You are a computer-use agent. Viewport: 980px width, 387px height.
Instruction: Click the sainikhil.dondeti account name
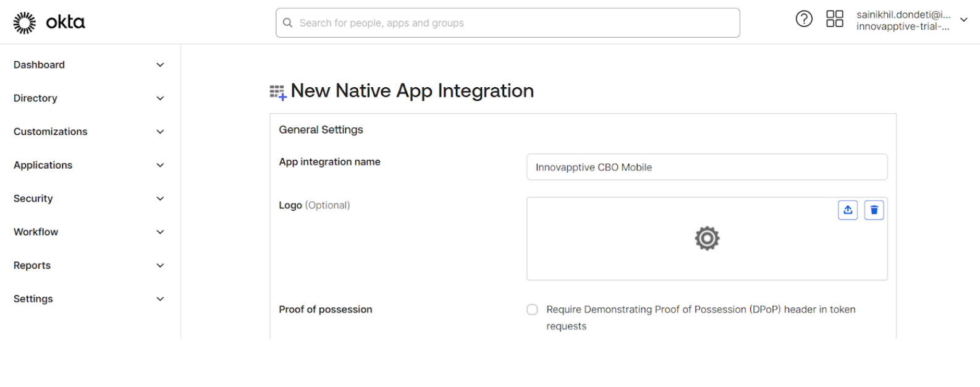click(x=903, y=15)
